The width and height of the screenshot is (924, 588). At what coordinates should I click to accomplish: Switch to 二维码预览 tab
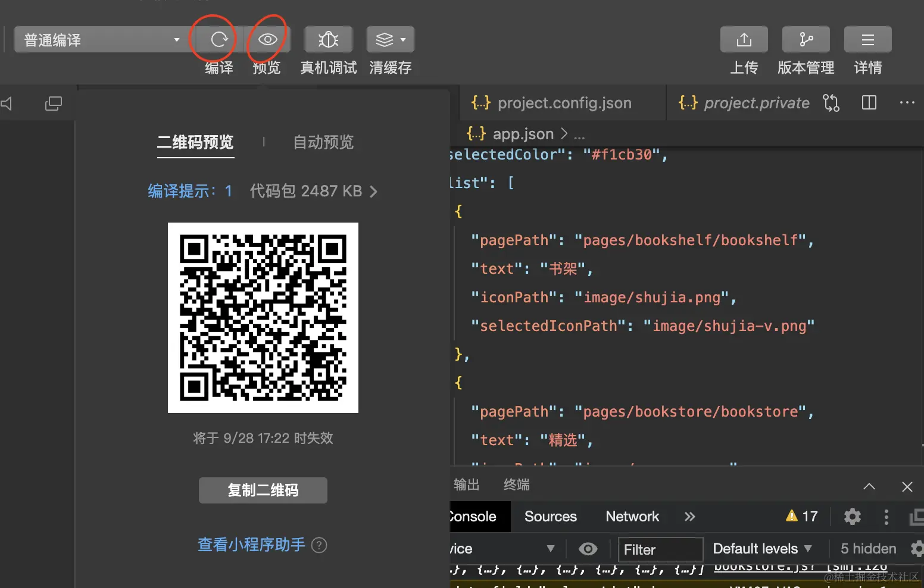coord(195,142)
